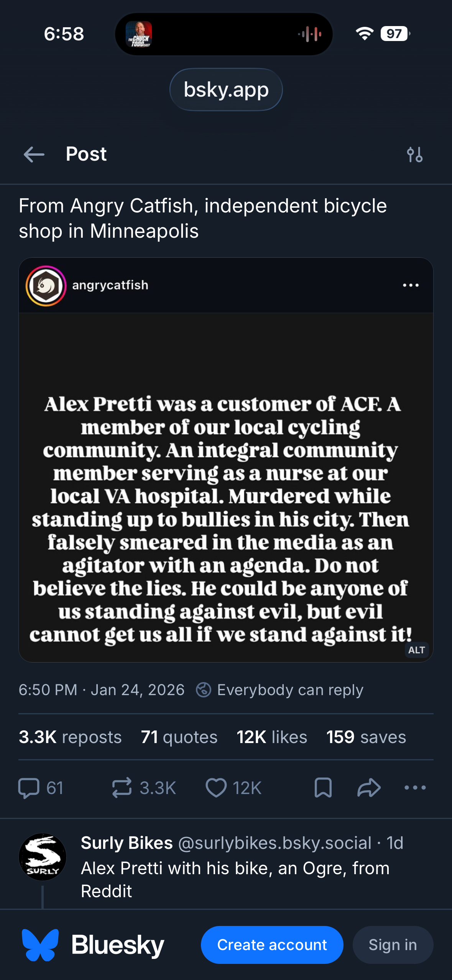
Task: Share the post via arrow icon
Action: click(x=369, y=788)
